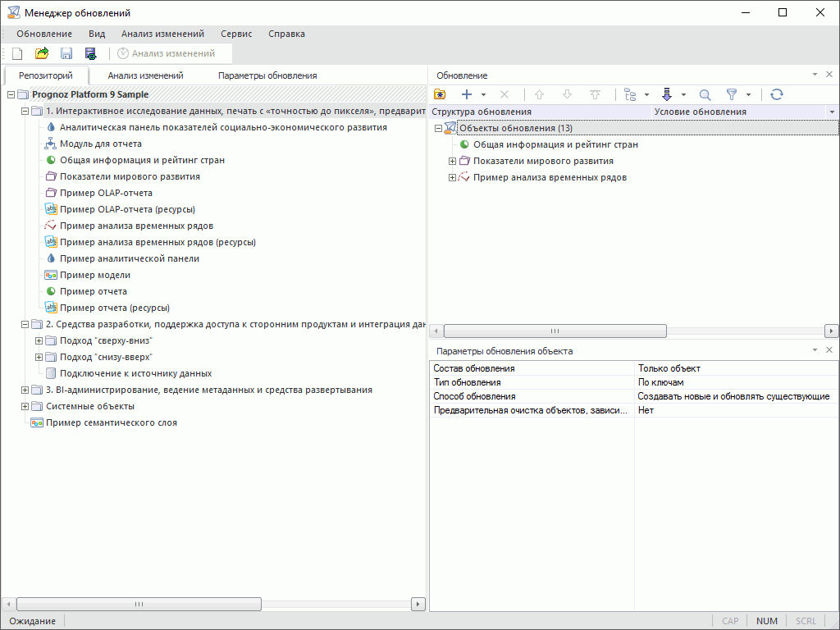The height and width of the screenshot is (630, 840).
Task: Click the purple down-arrow icon in update toolbar
Action: (667, 94)
